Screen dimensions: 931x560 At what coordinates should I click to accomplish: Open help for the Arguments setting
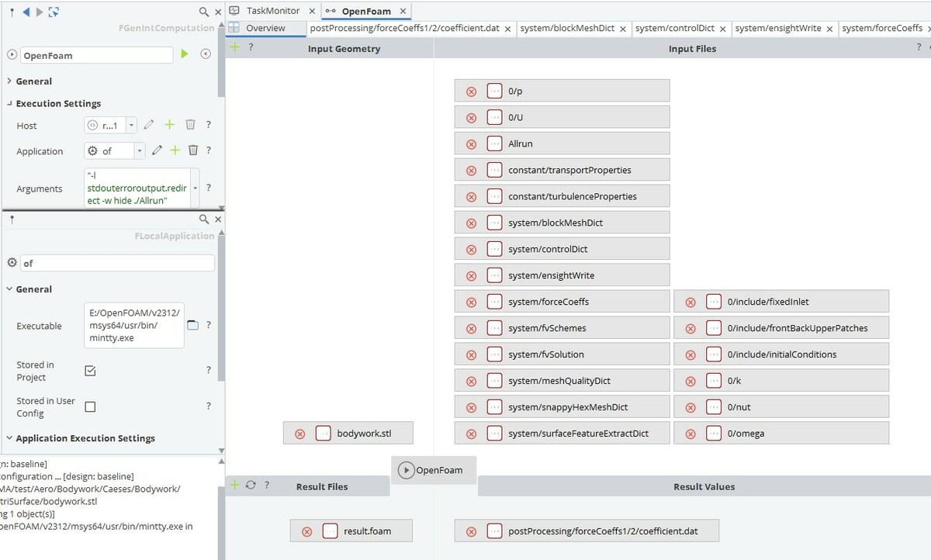[209, 188]
